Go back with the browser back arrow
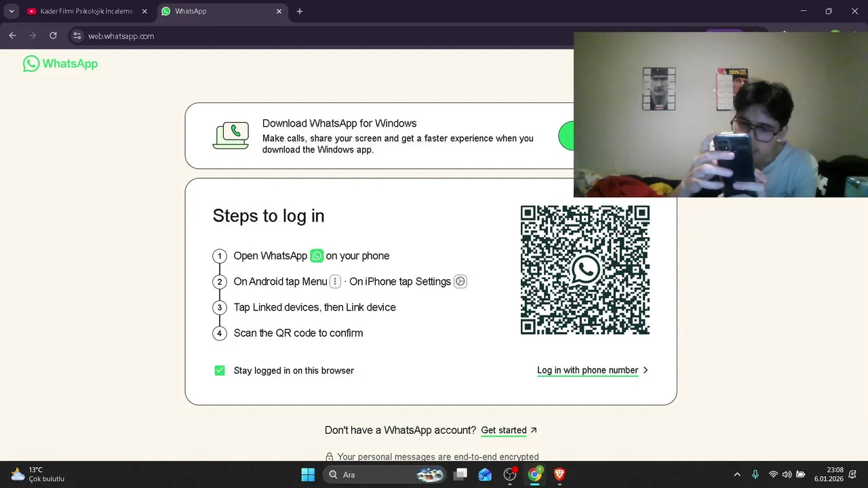This screenshot has width=868, height=488. (x=12, y=36)
